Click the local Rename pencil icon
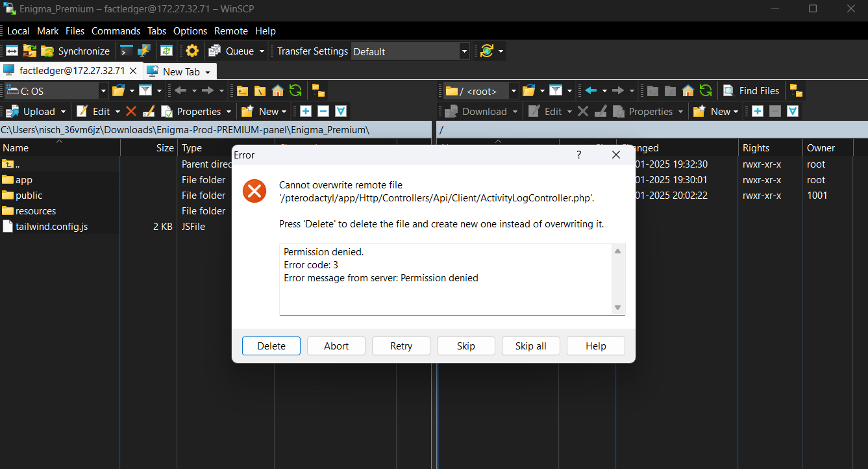868x469 pixels. [x=149, y=111]
